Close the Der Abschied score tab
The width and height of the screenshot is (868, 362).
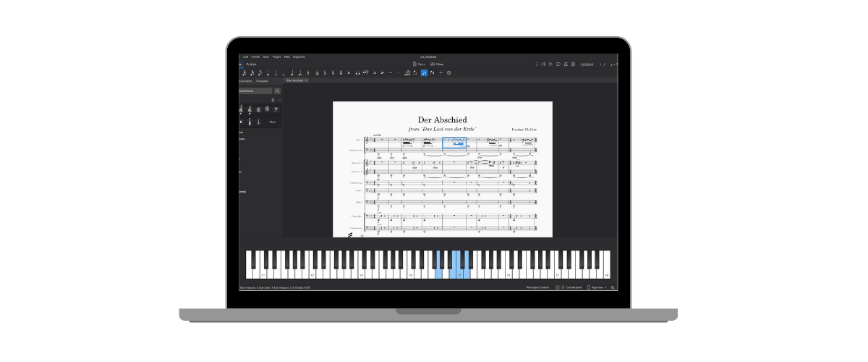click(306, 80)
